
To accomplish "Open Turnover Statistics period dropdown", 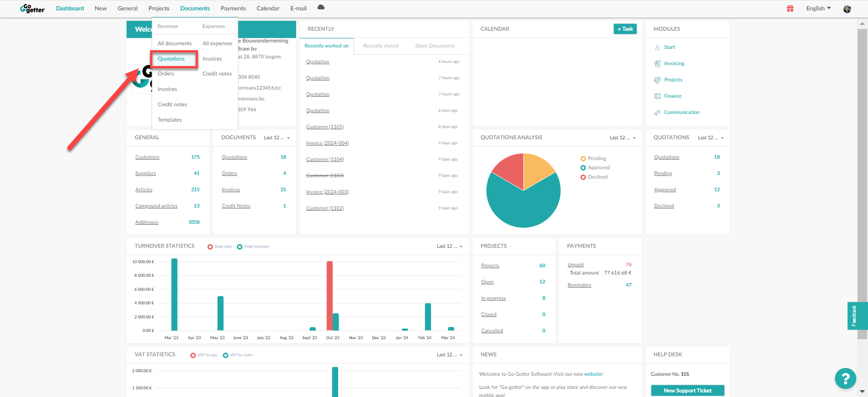I will tap(449, 246).
